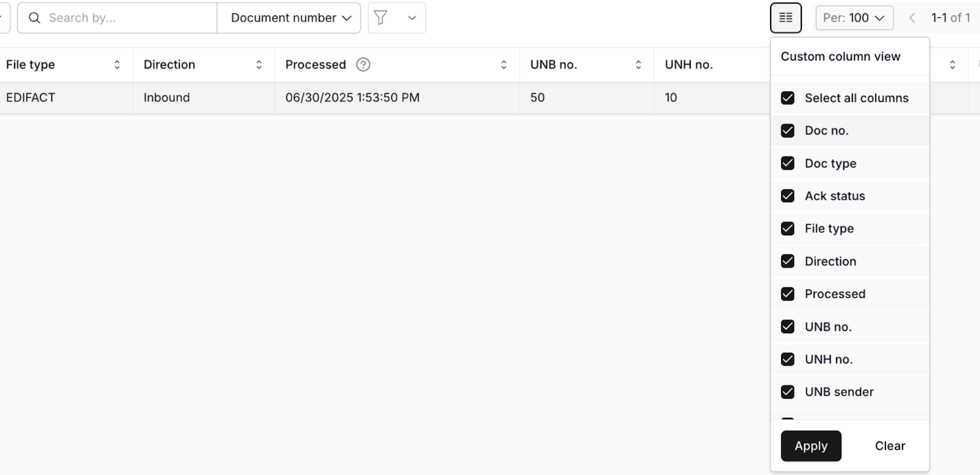This screenshot has width=980, height=475.
Task: Toggle File type column checkbox
Action: click(x=787, y=228)
